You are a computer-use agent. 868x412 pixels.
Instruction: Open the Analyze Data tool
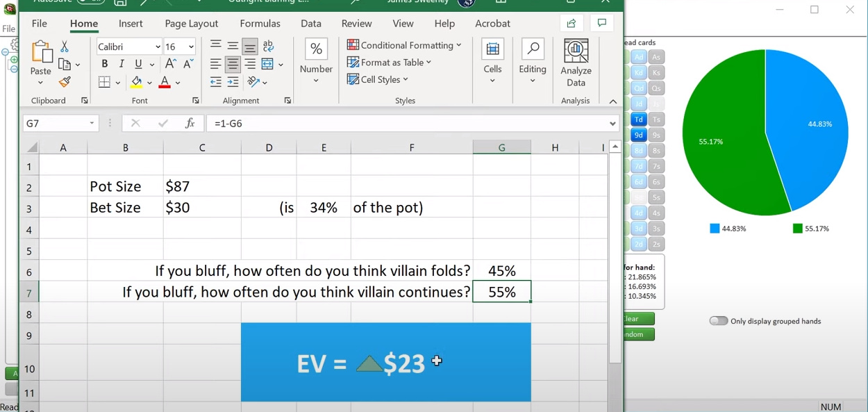pos(576,63)
